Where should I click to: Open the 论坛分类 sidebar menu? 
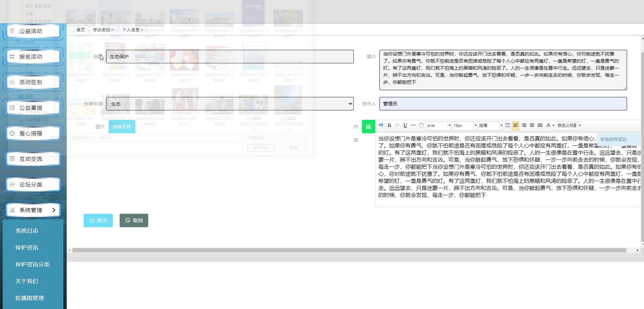tap(33, 184)
